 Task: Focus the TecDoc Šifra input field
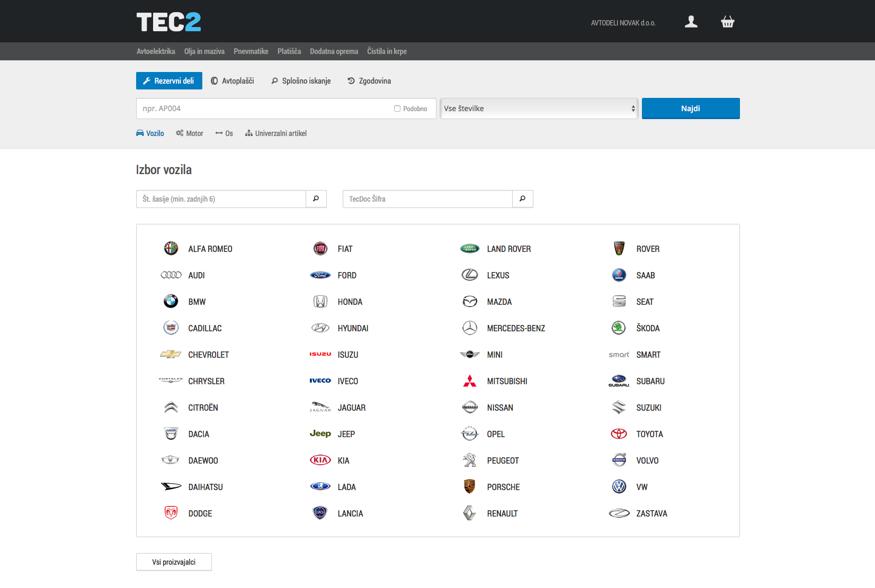coord(428,199)
